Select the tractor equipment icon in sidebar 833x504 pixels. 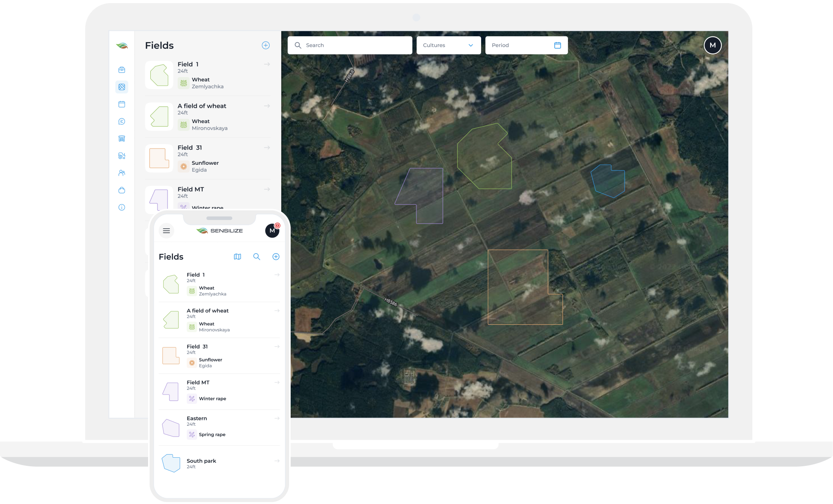tap(122, 155)
